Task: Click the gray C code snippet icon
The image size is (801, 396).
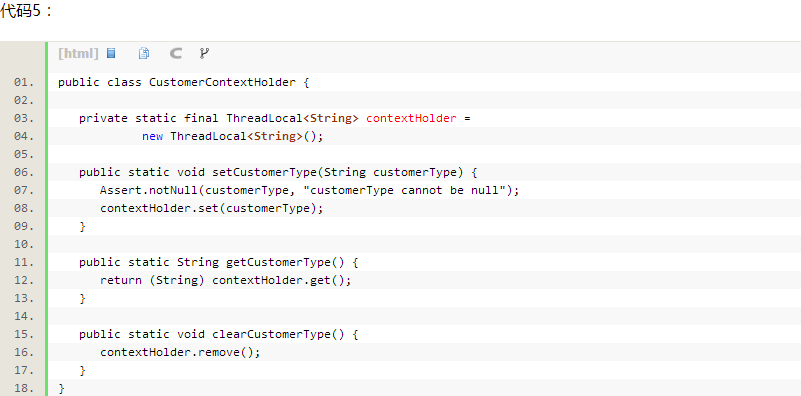Action: click(x=176, y=53)
